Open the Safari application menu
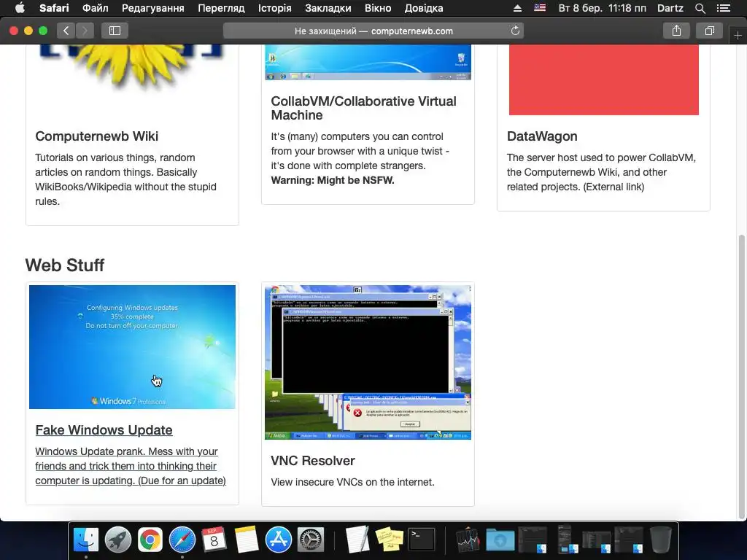 coord(54,8)
